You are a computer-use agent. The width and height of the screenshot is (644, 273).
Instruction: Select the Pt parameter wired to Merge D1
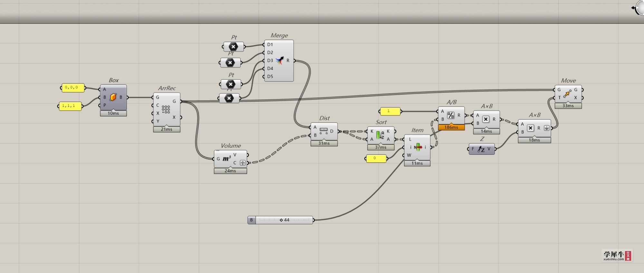click(234, 47)
